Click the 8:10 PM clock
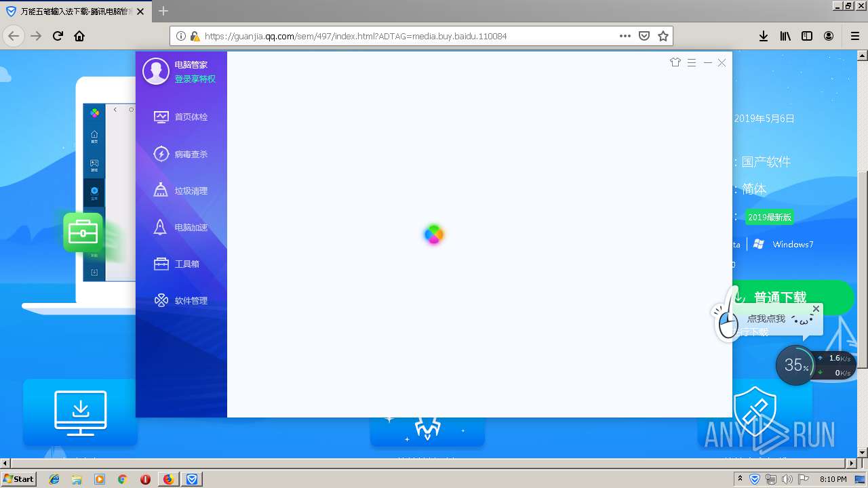Screen dimensions: 868x488 tap(833, 479)
